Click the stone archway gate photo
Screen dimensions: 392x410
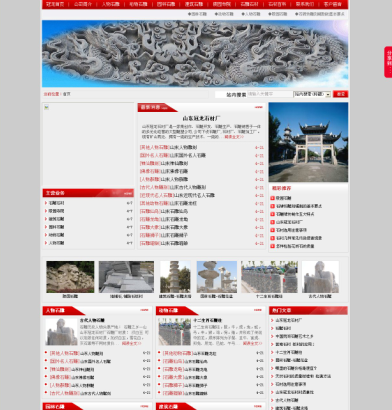(x=308, y=142)
